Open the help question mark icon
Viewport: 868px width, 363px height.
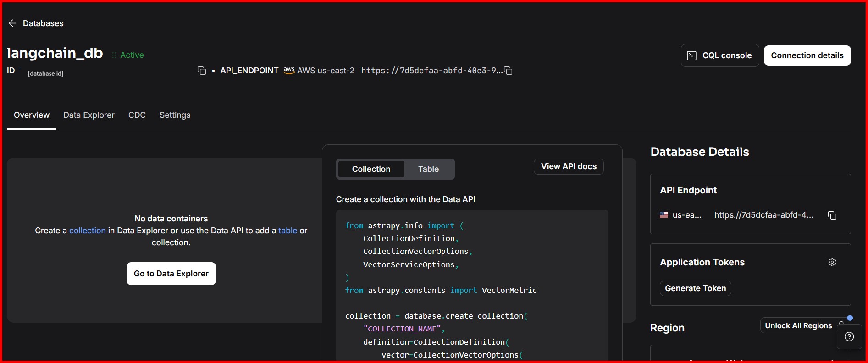[849, 337]
